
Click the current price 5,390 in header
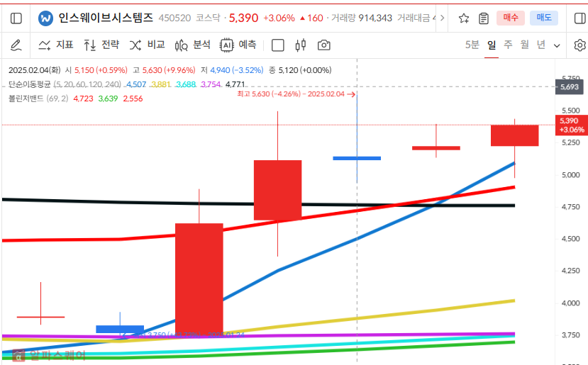[x=243, y=18]
